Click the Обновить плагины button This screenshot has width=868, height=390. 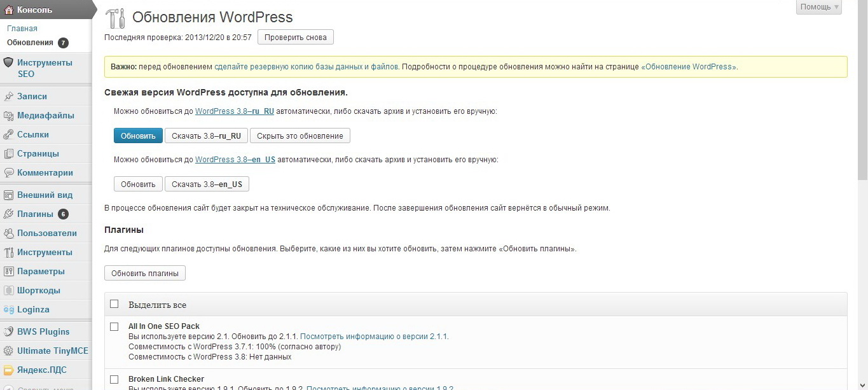[145, 274]
